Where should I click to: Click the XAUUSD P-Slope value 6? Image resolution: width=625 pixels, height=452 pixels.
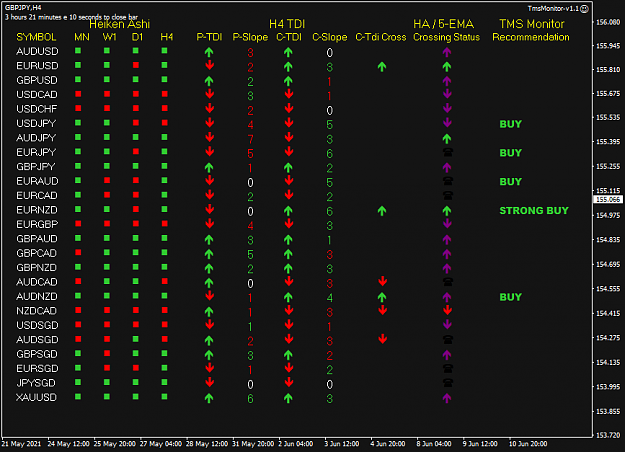pos(250,399)
